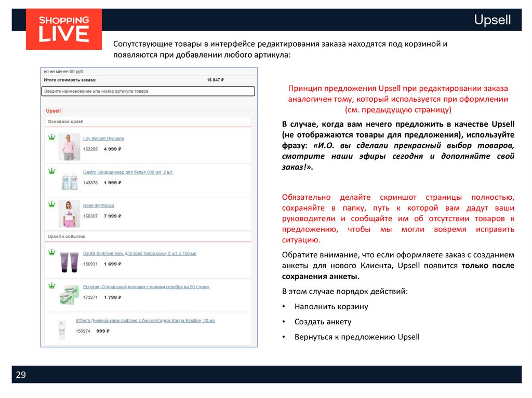The height and width of the screenshot is (398, 532).
Task: Click the Shopping Live logo
Action: (64, 29)
